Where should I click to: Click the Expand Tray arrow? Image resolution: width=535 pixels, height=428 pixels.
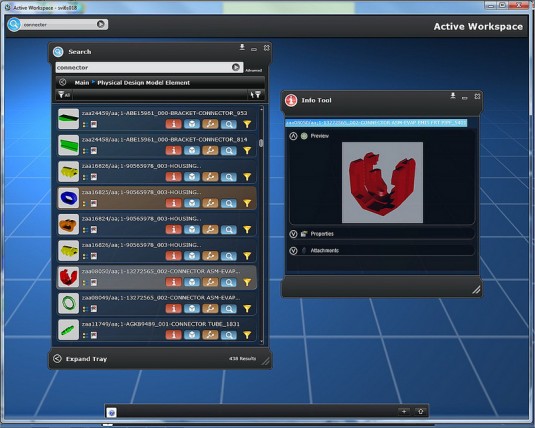(57, 358)
